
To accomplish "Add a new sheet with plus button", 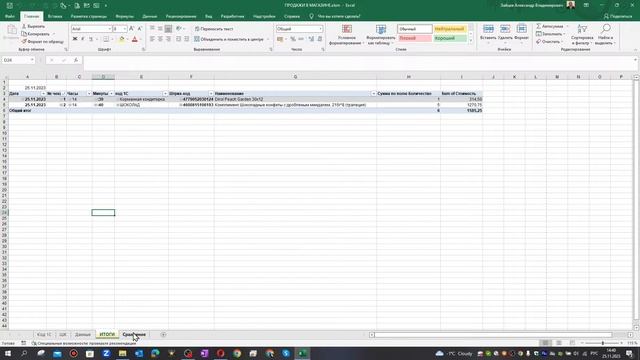I will click(163, 335).
